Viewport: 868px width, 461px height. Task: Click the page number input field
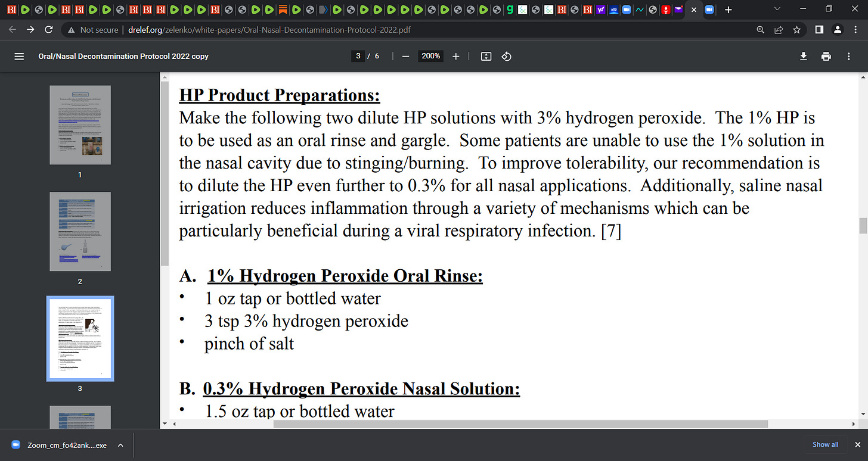click(x=358, y=56)
